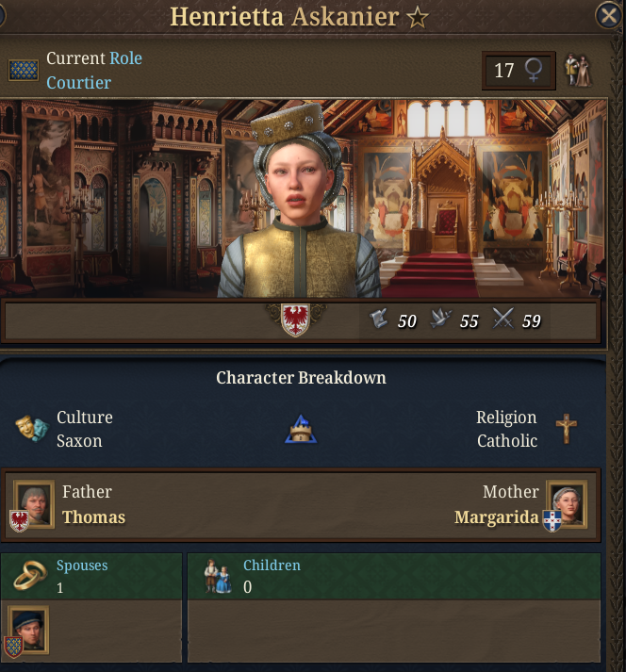This screenshot has height=672, width=626.
Task: Open the spouse's portrait thumbnail
Action: [28, 630]
